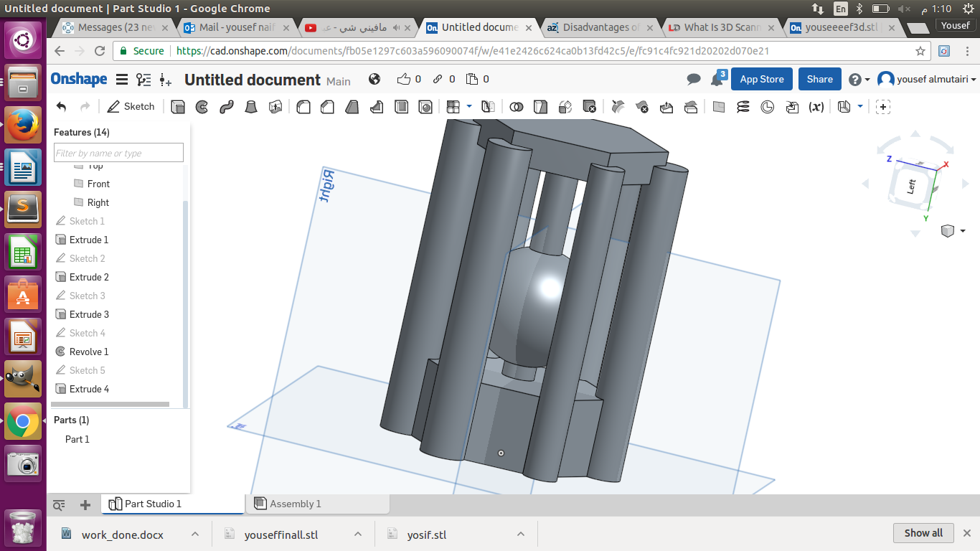Open the App Store button

point(761,79)
